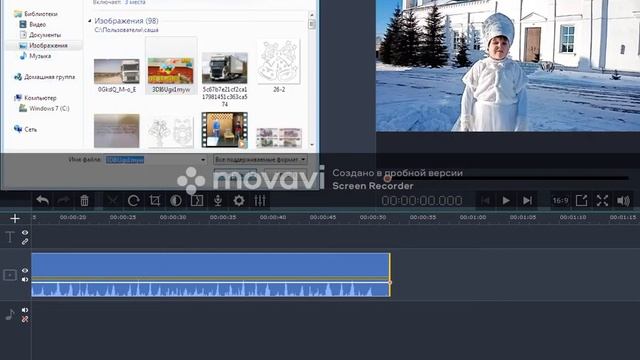Screen dimensions: 640x360
Task: Select the 5c67b7e21cf2ca1 truck thumbnail
Action: [x=224, y=68]
